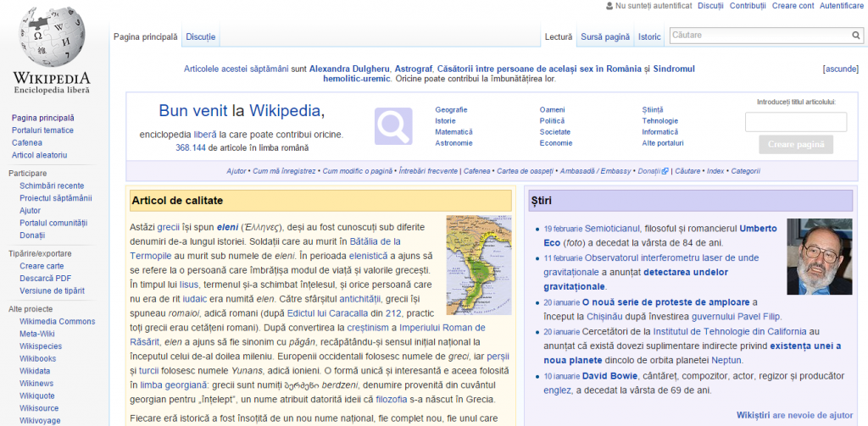Open Contribuții link in top bar
The height and width of the screenshot is (426, 868).
(x=748, y=6)
